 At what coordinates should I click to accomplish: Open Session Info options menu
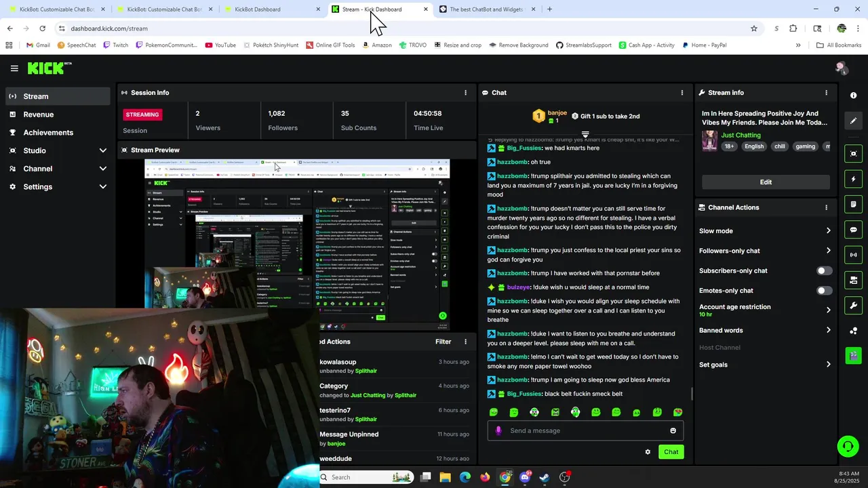[x=465, y=93]
